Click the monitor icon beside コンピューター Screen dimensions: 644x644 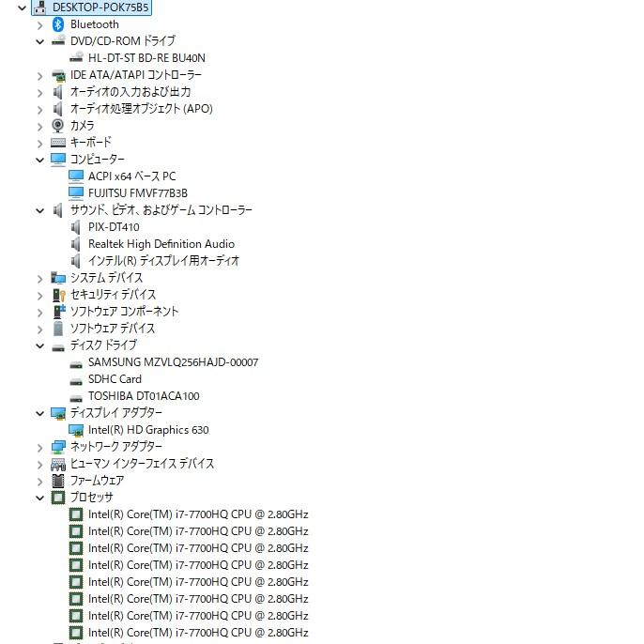point(58,160)
